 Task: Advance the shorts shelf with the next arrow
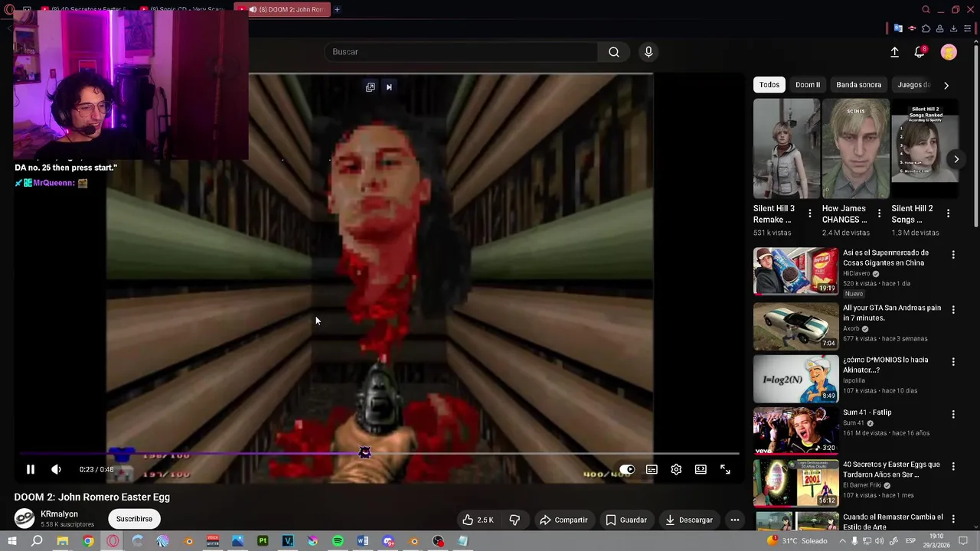(x=956, y=159)
